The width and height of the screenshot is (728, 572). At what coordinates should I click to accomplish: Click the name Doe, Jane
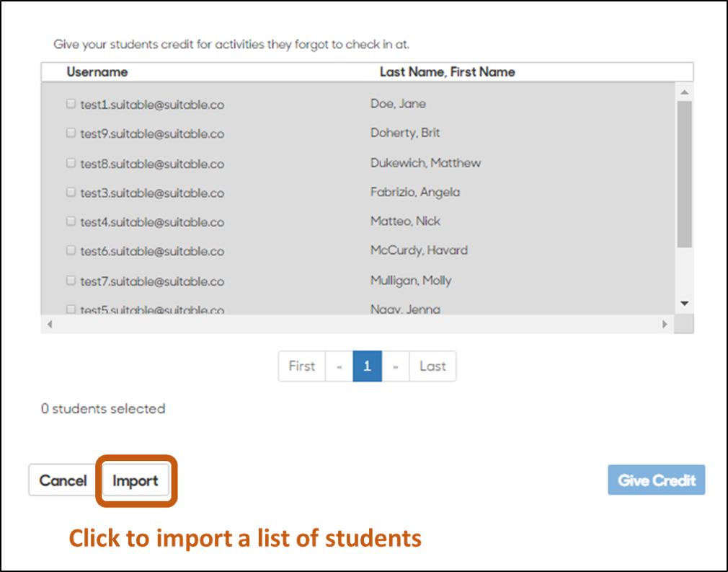coord(398,104)
